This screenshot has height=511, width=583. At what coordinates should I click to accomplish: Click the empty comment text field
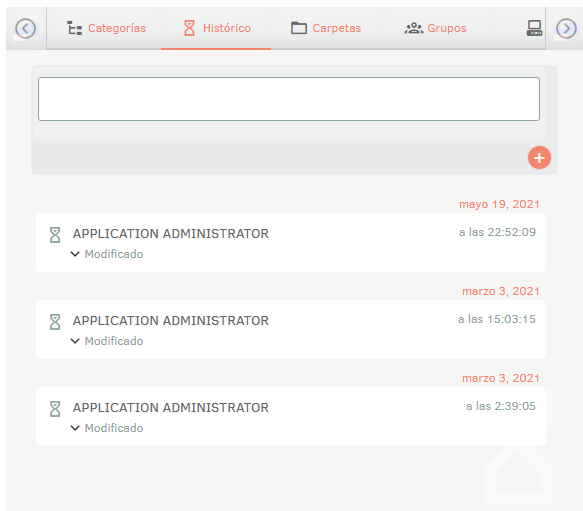pyautogui.click(x=289, y=99)
